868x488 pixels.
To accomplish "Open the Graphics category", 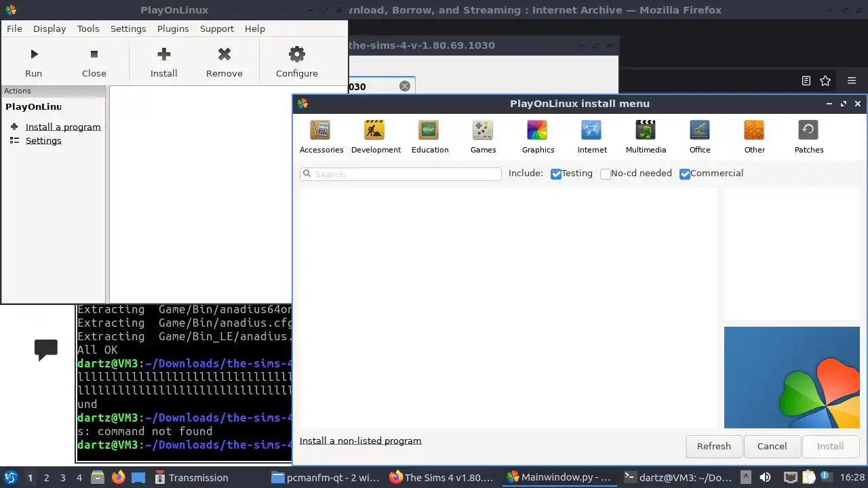I will point(538,136).
